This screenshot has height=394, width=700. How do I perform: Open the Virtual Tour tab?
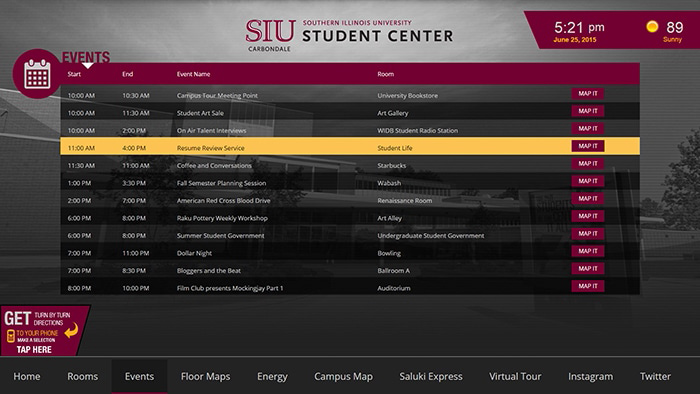pyautogui.click(x=515, y=376)
